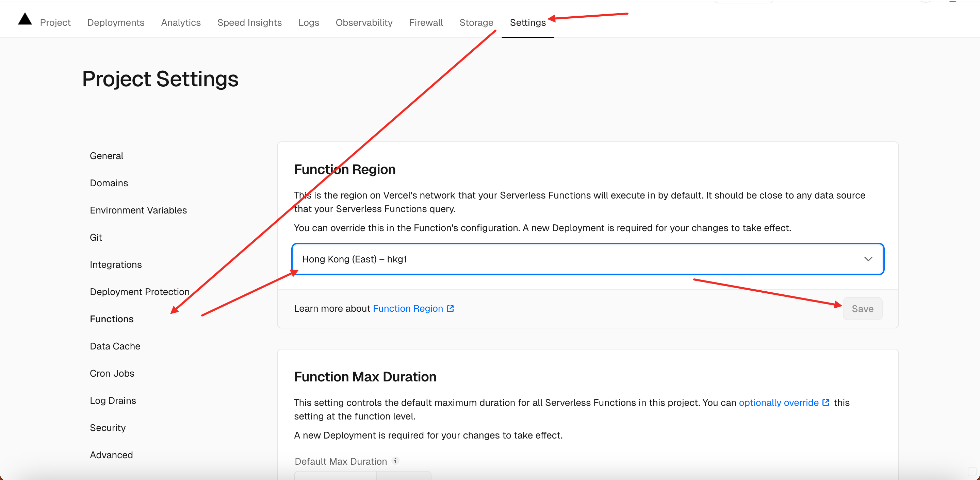Open Deployment Protection settings section
The image size is (980, 480).
(139, 292)
